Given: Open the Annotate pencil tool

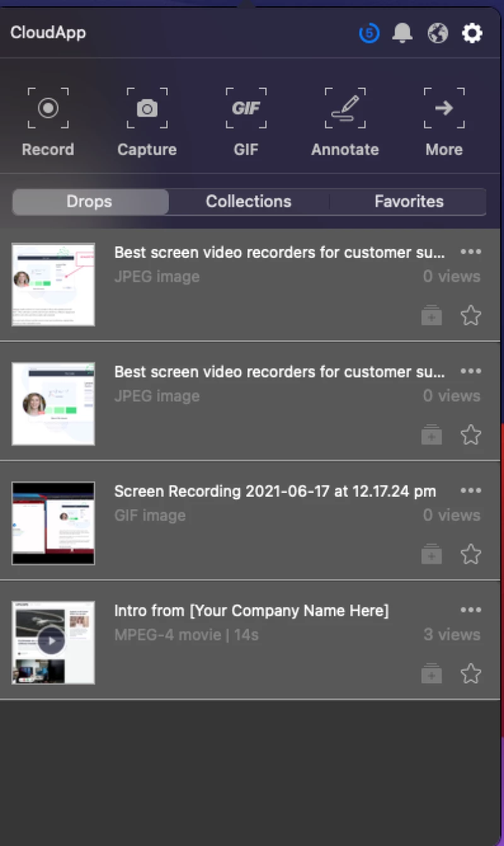Looking at the screenshot, I should pyautogui.click(x=345, y=108).
